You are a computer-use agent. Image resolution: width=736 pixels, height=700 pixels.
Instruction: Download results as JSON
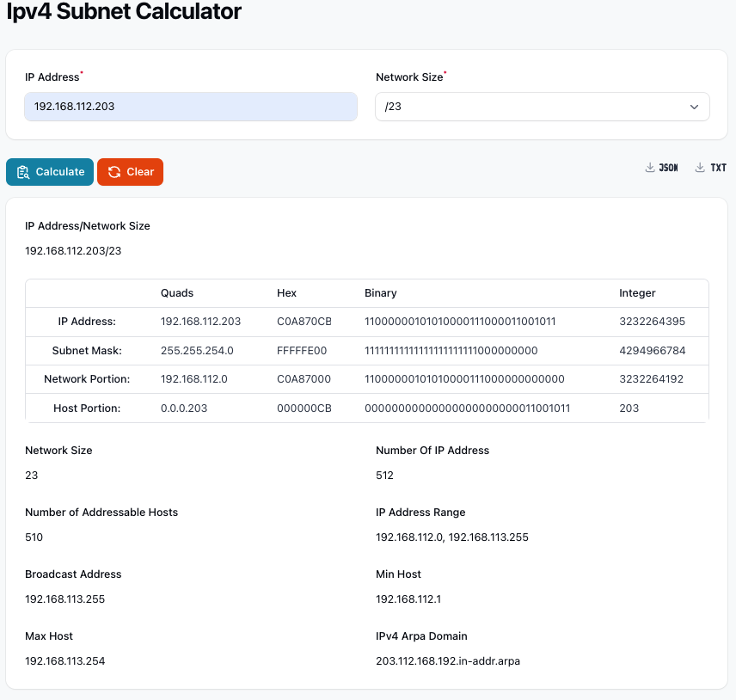(661, 168)
